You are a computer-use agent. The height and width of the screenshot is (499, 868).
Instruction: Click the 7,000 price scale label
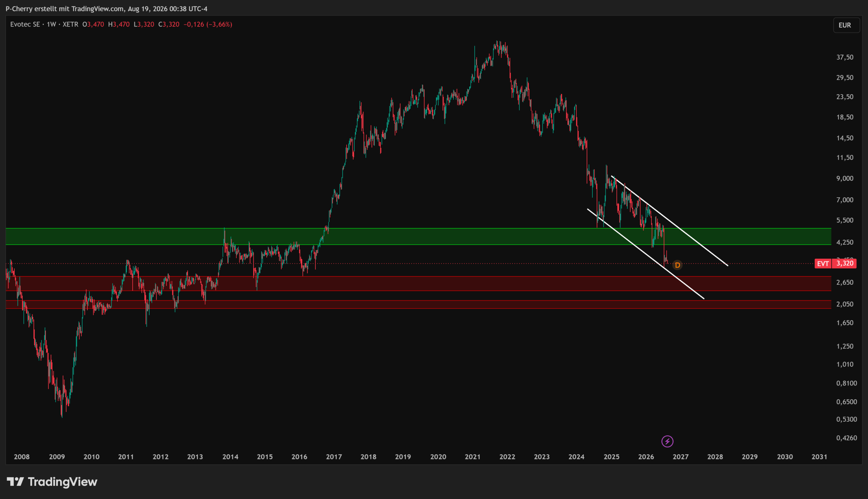(845, 199)
